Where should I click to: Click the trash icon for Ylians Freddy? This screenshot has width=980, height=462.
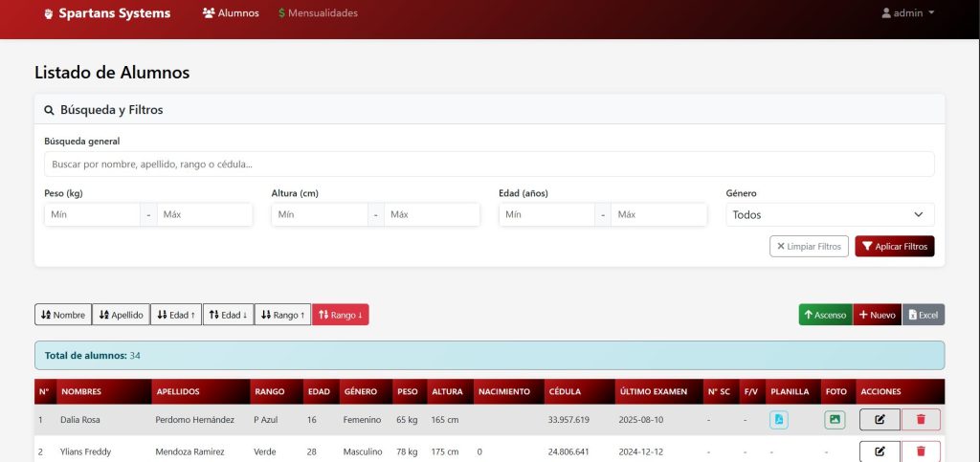pos(921,451)
